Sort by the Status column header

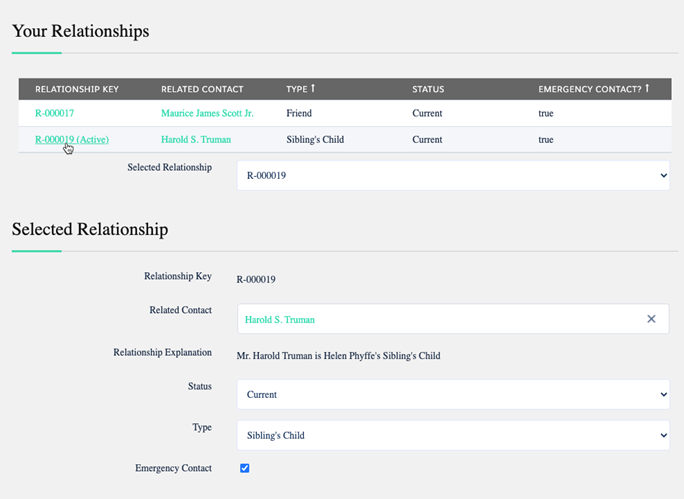428,90
